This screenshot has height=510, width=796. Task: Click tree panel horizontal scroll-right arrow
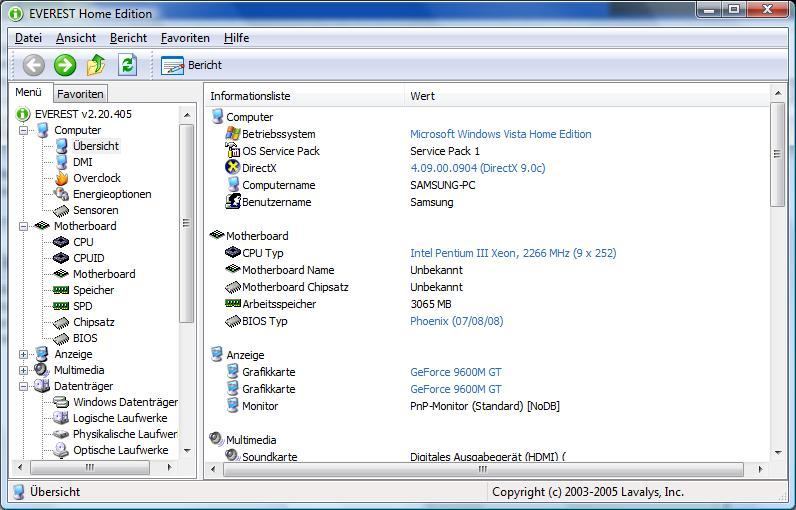pos(170,467)
